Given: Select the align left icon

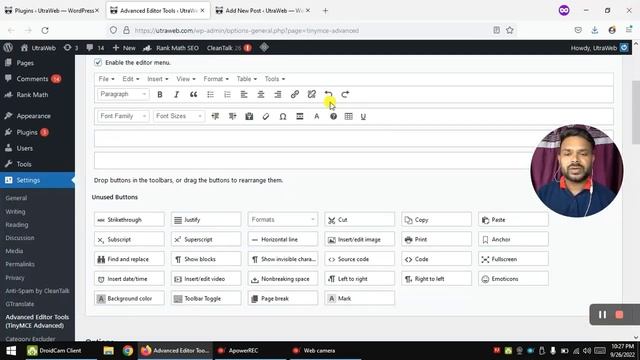Looking at the screenshot, I should 244,94.
